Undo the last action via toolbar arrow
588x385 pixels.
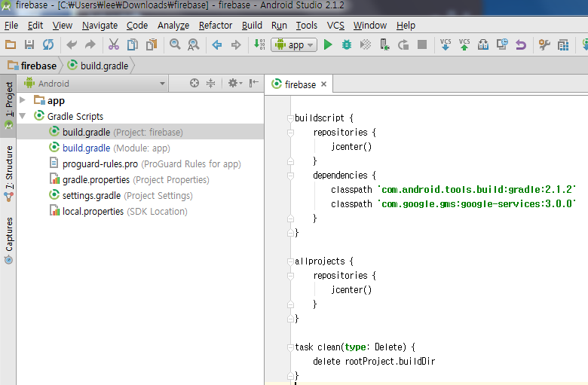pyautogui.click(x=72, y=45)
